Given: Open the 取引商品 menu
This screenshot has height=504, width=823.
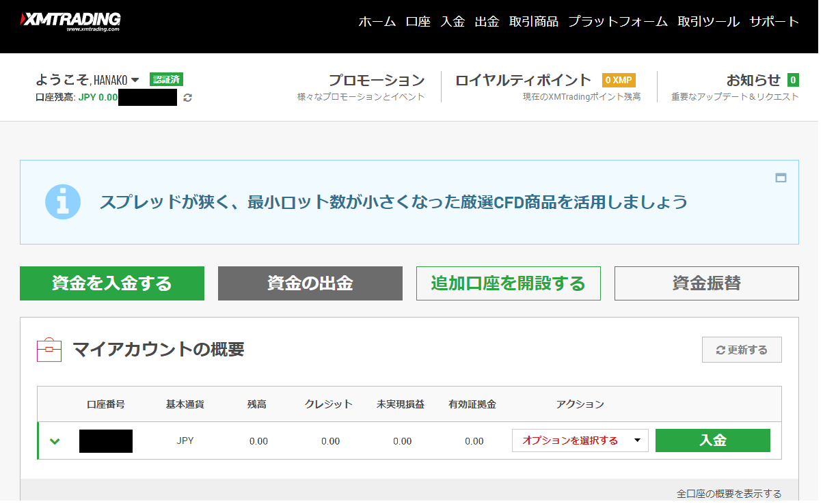Looking at the screenshot, I should click(x=534, y=21).
